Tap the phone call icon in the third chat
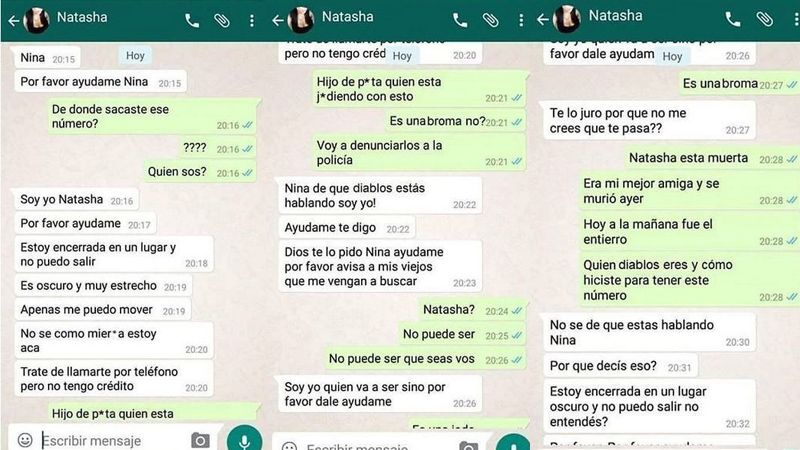The height and width of the screenshot is (450, 800). pyautogui.click(x=733, y=19)
